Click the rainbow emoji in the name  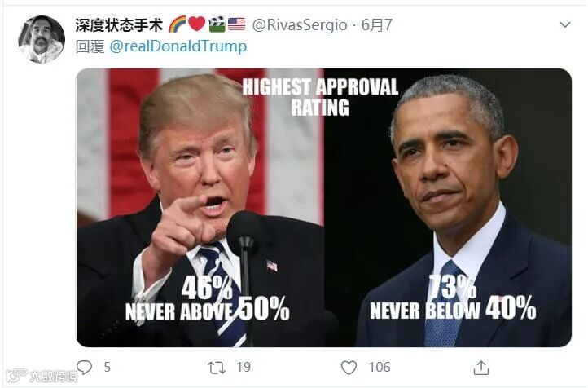pyautogui.click(x=177, y=24)
